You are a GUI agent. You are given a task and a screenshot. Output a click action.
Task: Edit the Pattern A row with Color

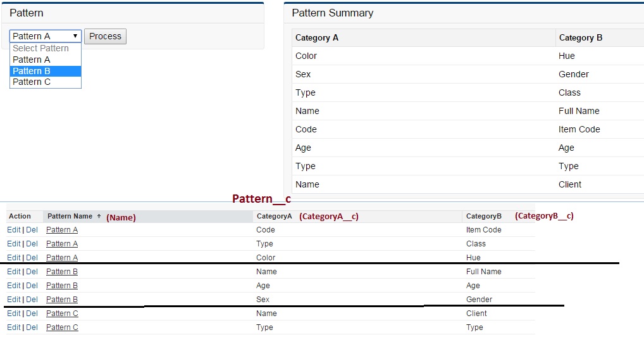[x=13, y=258]
